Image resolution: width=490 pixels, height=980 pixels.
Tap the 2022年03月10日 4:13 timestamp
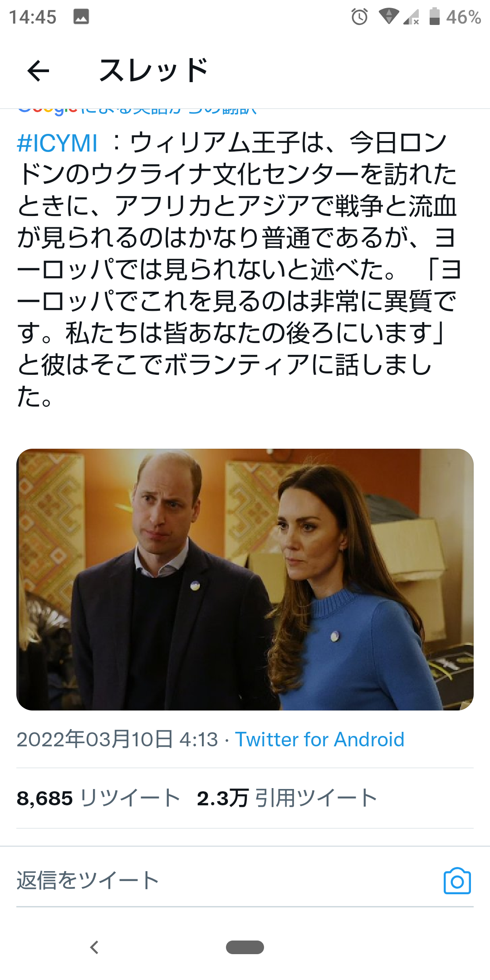pyautogui.click(x=118, y=740)
